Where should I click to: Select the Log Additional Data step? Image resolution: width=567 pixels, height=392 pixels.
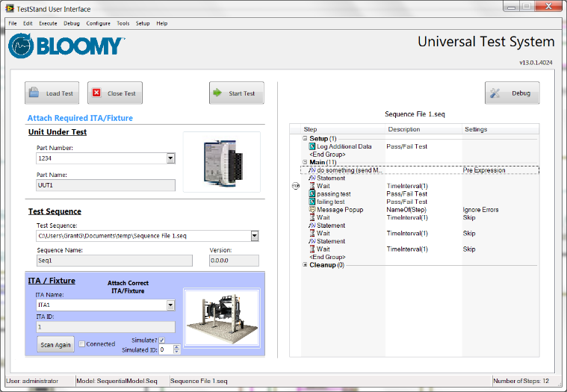420,146
